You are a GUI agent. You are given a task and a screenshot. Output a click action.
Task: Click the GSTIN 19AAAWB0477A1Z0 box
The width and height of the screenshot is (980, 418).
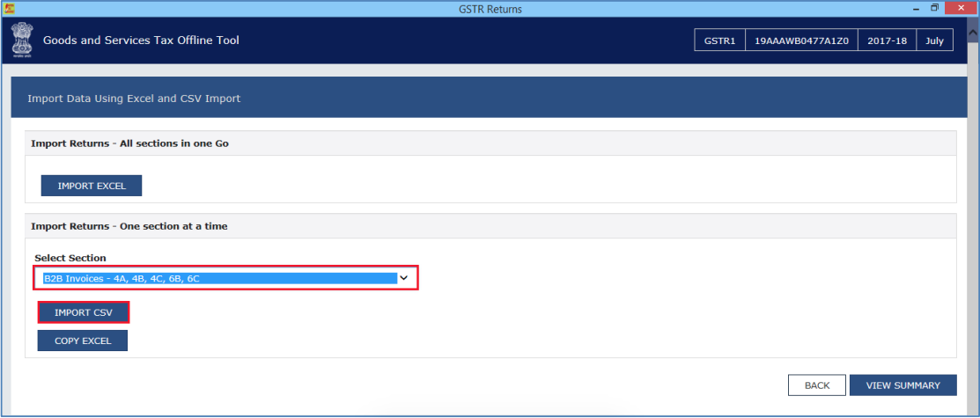coord(801,40)
